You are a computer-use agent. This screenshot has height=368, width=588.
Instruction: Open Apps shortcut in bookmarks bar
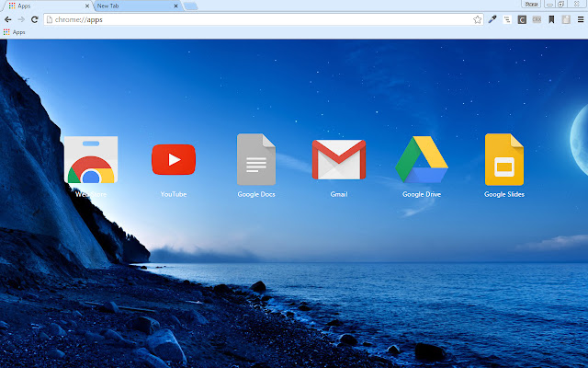tap(15, 32)
